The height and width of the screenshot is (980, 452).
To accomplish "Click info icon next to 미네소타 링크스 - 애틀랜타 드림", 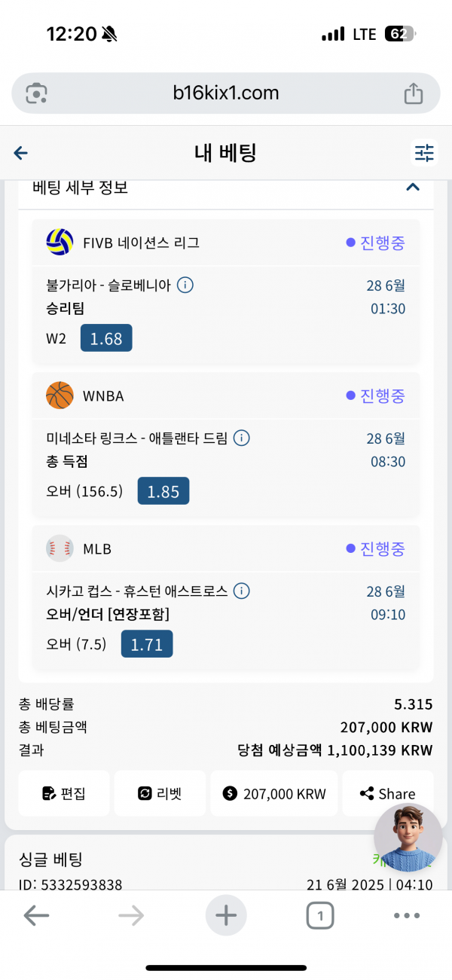I will pos(241,438).
